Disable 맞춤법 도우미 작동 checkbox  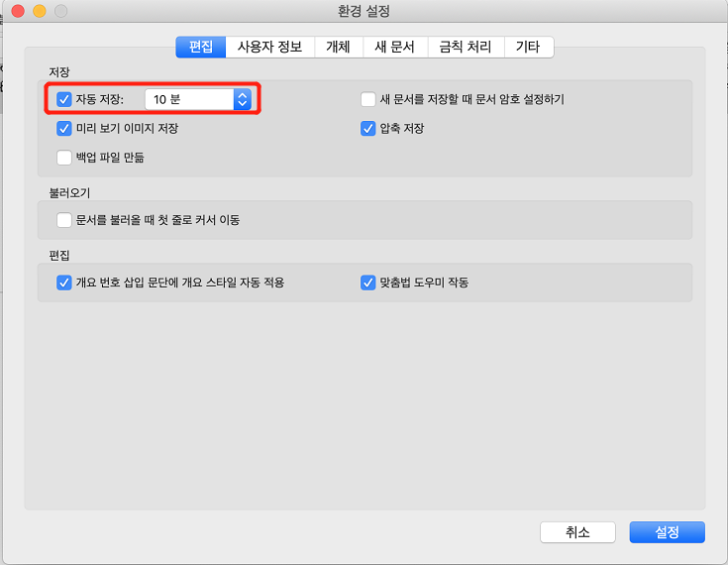[368, 282]
